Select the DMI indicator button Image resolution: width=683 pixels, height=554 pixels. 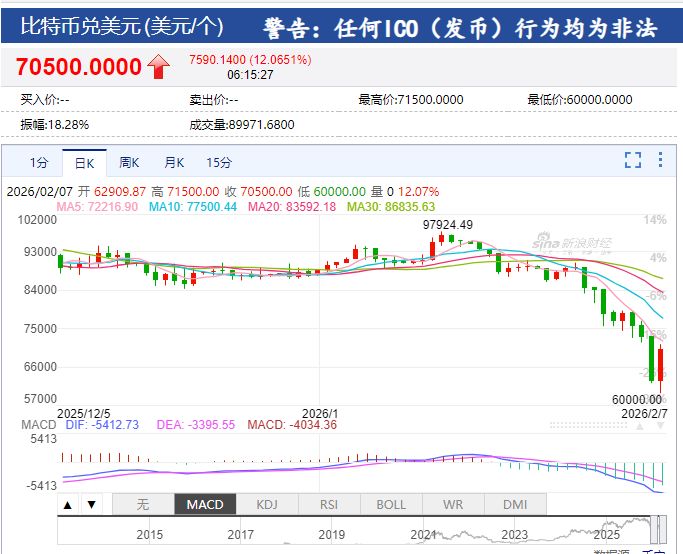514,505
